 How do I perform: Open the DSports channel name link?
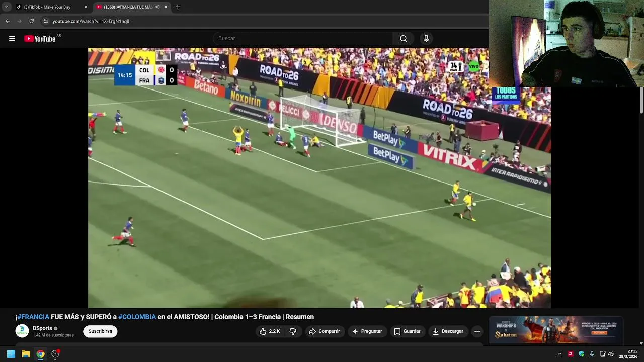point(42,328)
